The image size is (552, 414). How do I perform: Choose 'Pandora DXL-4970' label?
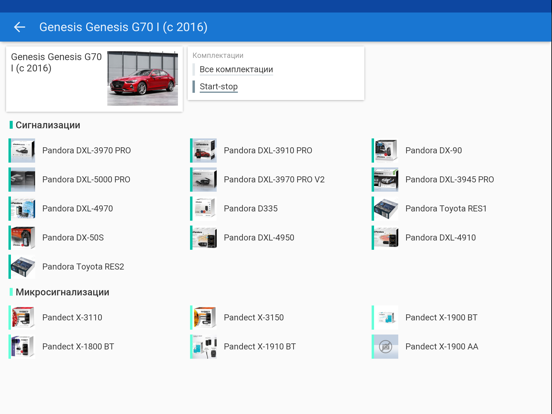78,208
